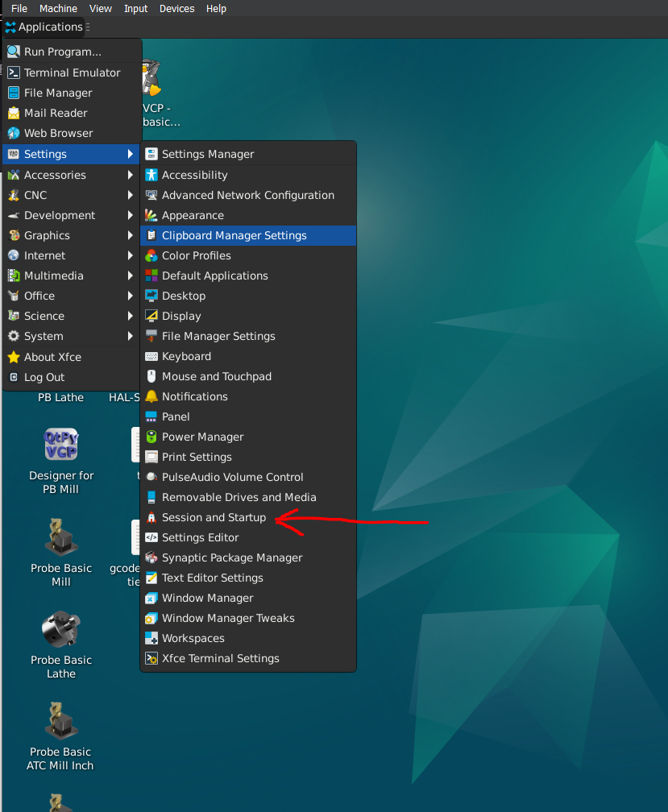Click the Settings Manager icon
Screen dimensions: 668x812
pos(151,154)
